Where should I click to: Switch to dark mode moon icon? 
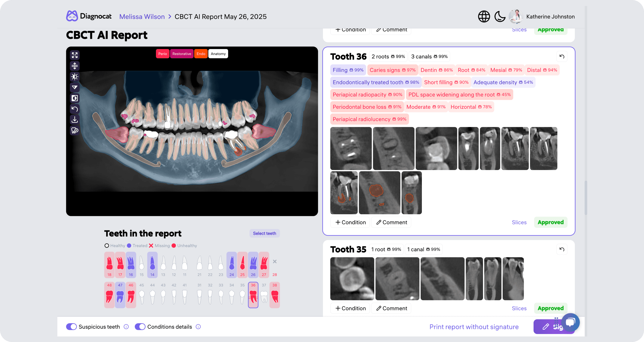tap(500, 17)
